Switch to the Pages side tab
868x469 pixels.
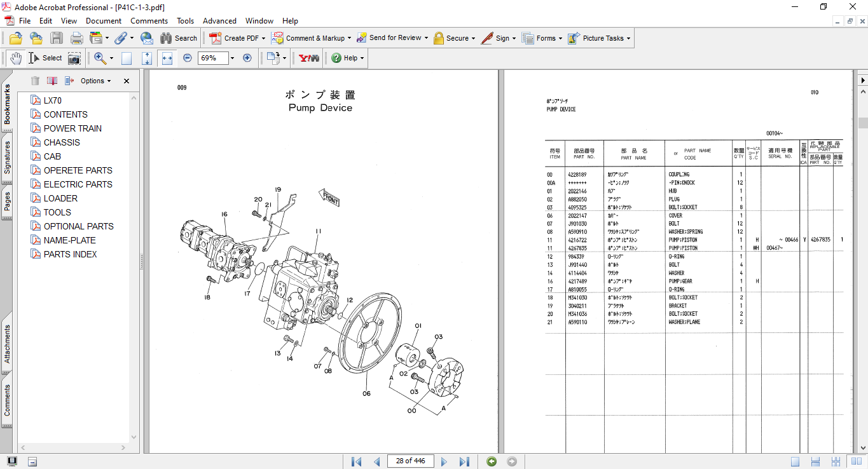pyautogui.click(x=7, y=201)
